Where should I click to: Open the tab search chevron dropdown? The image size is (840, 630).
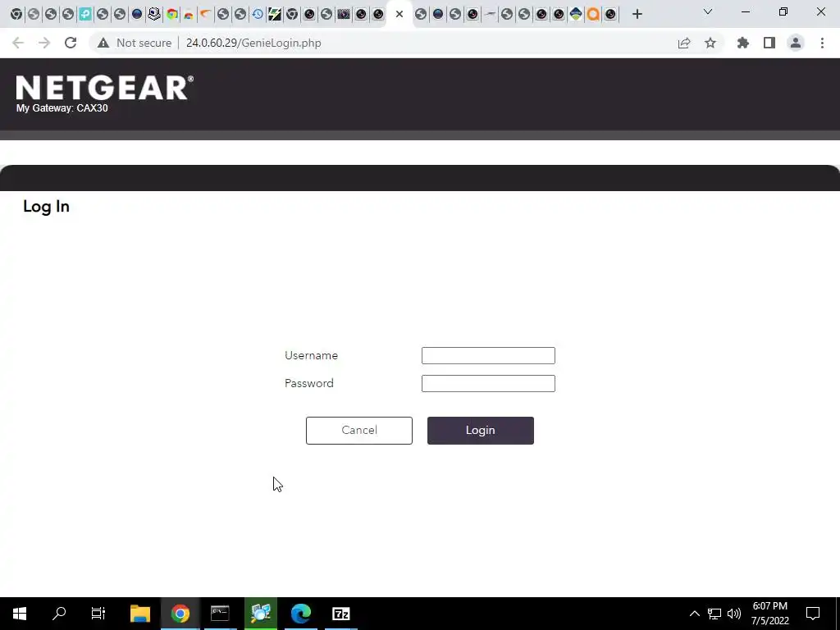(708, 11)
